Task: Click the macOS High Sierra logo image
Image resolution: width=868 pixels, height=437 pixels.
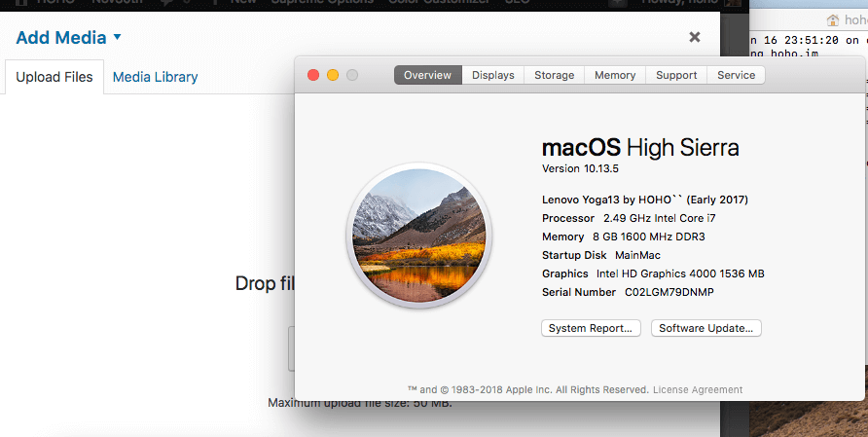Action: pos(419,236)
